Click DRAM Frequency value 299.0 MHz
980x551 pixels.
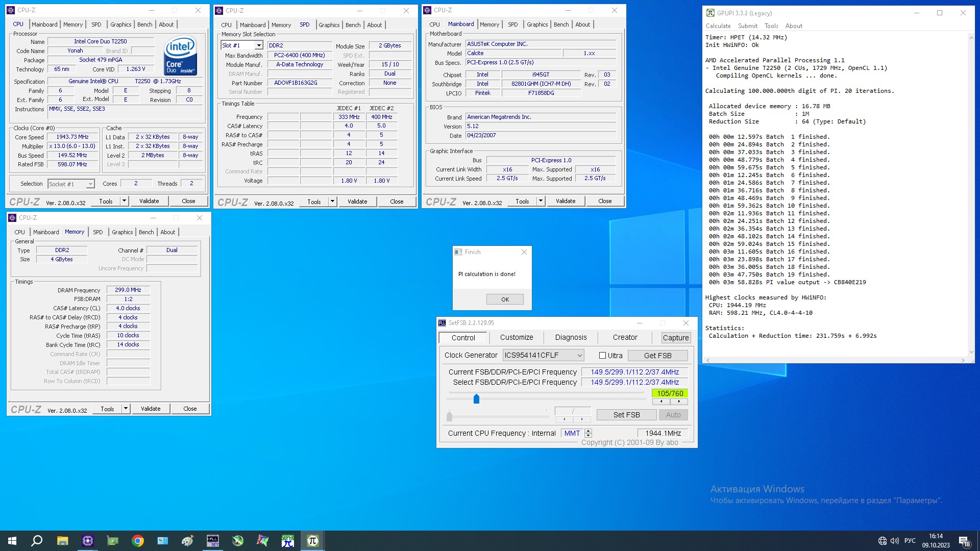[x=128, y=290]
